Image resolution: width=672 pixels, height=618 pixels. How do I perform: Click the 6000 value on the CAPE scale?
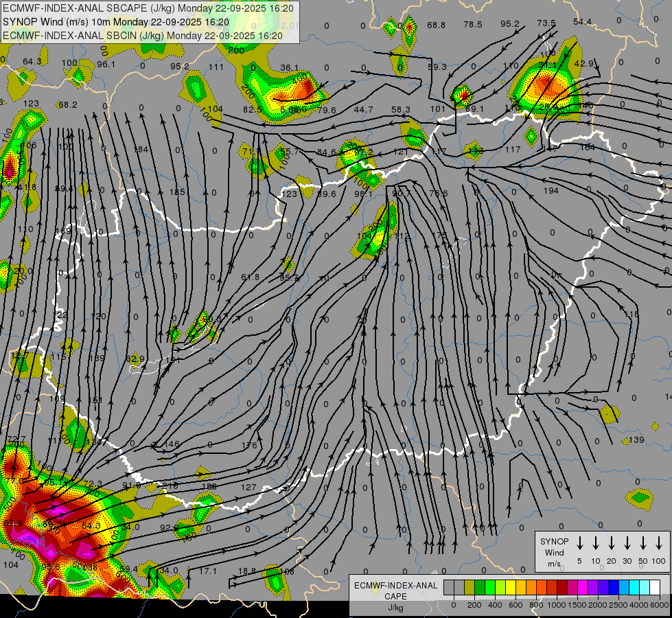pyautogui.click(x=660, y=605)
